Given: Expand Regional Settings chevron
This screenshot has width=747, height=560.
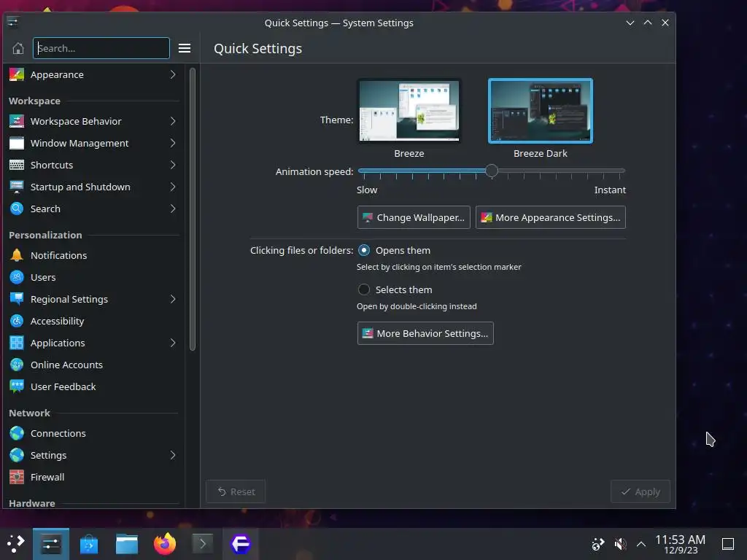Looking at the screenshot, I should [x=173, y=300].
